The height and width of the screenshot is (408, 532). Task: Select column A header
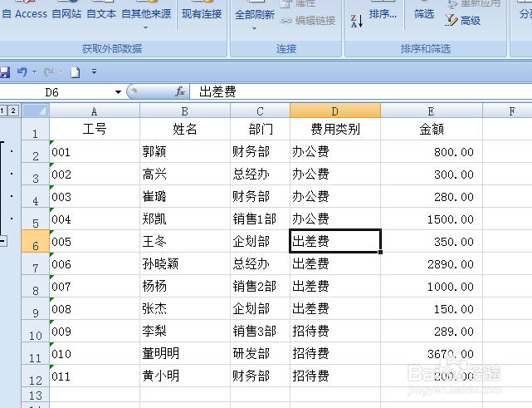click(x=95, y=111)
